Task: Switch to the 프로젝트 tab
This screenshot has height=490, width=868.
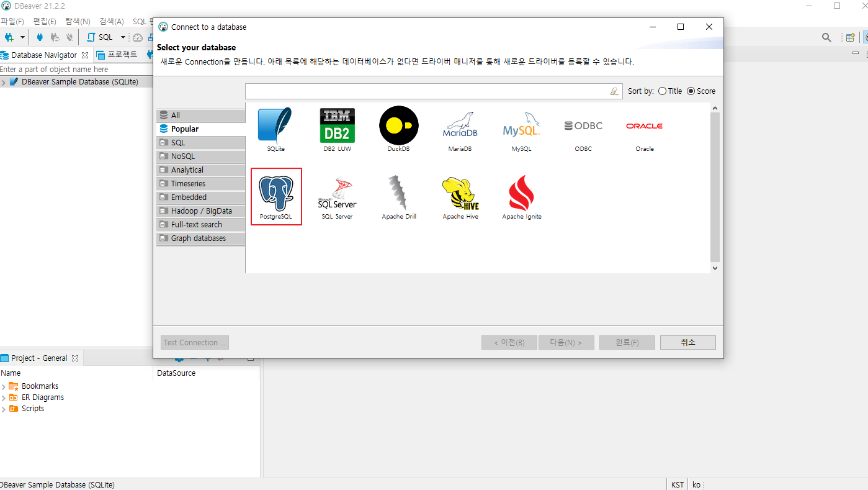Action: pos(118,55)
